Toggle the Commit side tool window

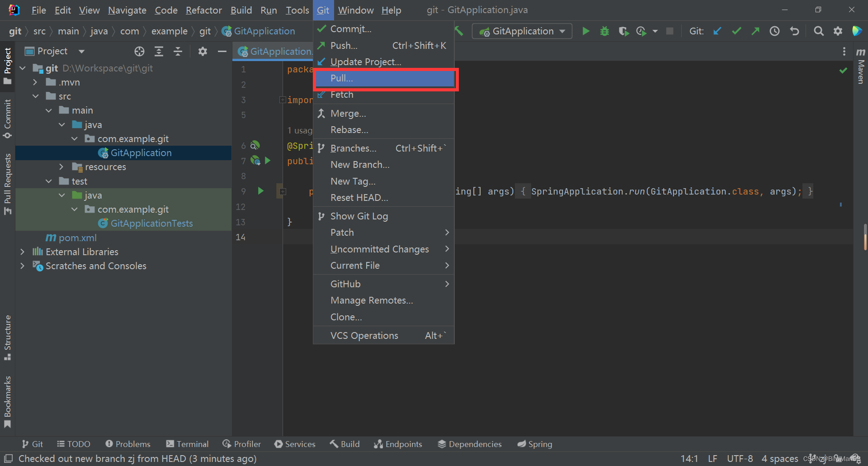coord(7,119)
